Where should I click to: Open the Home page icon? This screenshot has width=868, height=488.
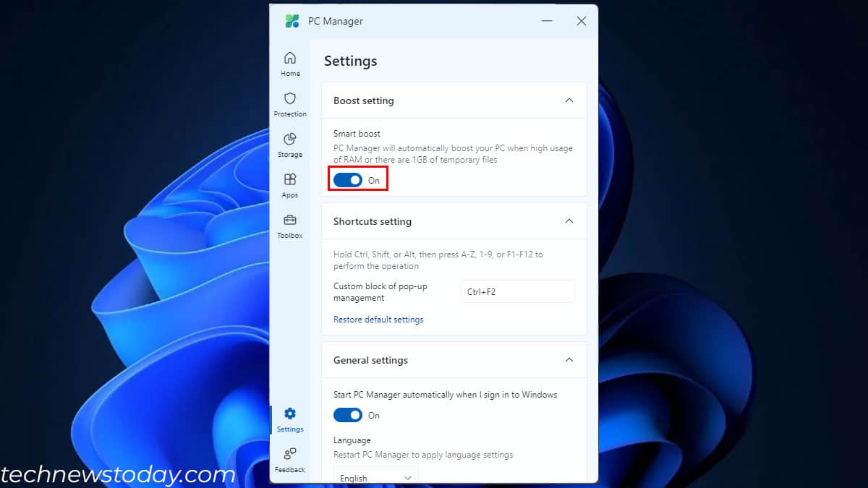[290, 59]
